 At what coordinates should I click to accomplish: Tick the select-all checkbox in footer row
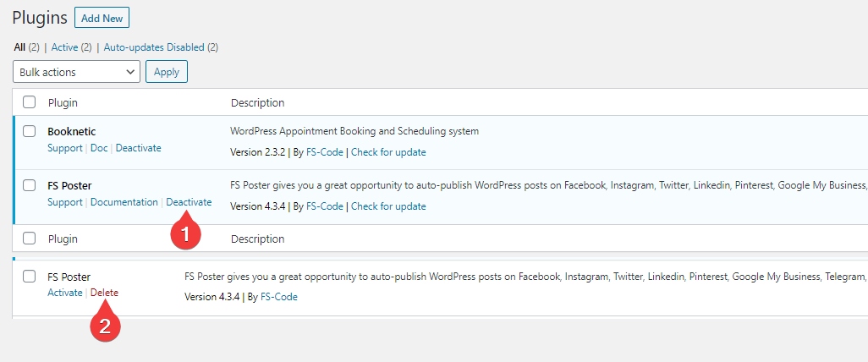[30, 239]
